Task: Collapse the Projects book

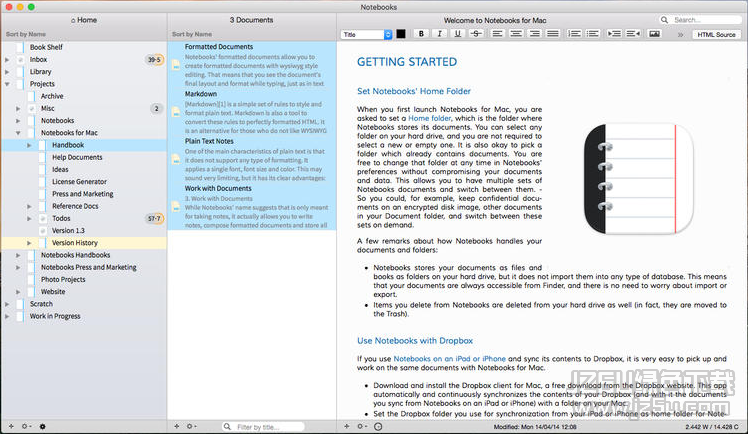Action: coord(7,84)
